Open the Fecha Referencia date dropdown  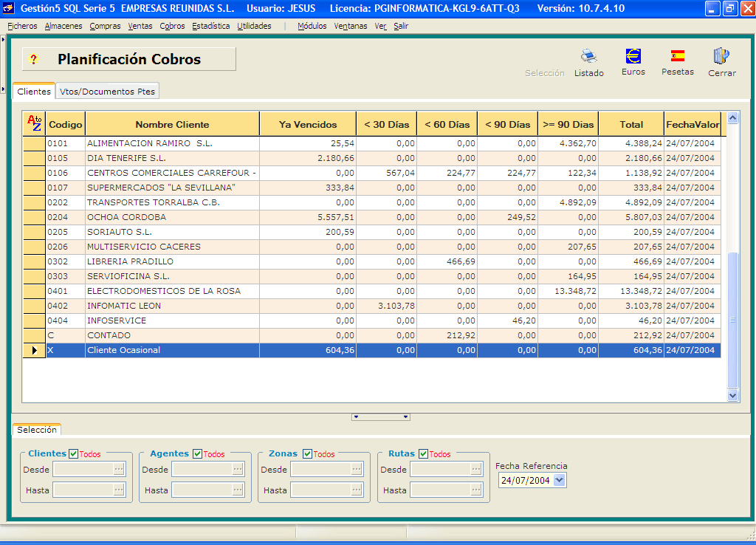(559, 480)
